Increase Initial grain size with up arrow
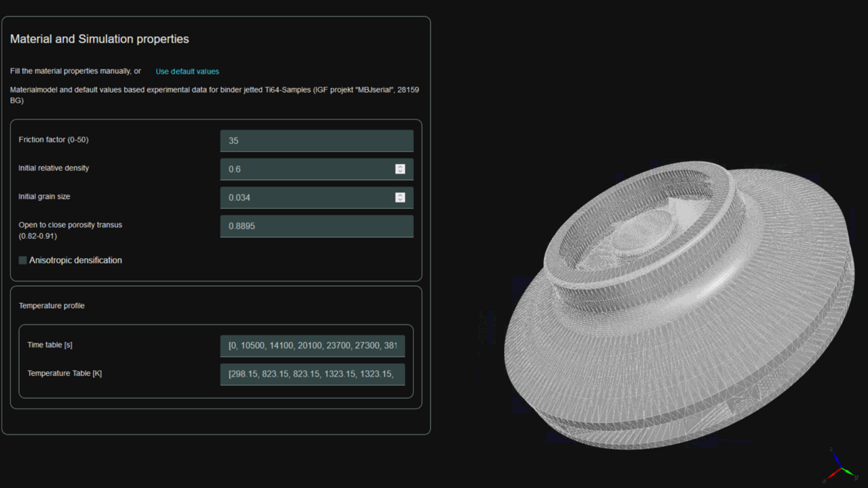 400,195
